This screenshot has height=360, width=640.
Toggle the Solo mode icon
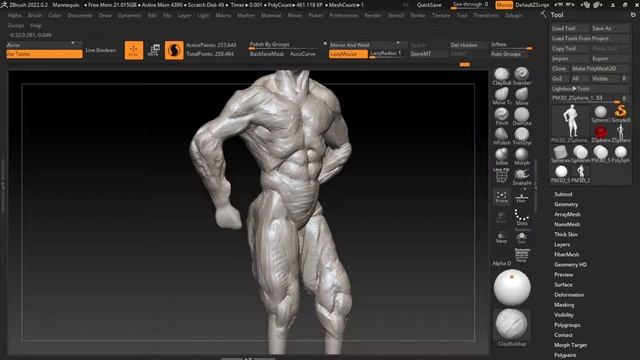521,237
